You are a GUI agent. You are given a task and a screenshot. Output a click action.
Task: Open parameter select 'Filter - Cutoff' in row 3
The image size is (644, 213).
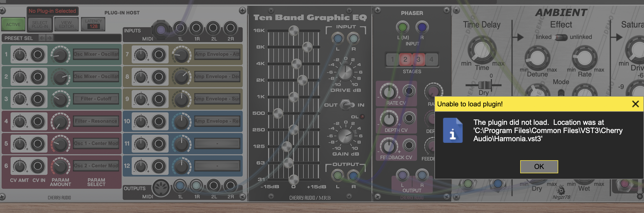(96, 99)
